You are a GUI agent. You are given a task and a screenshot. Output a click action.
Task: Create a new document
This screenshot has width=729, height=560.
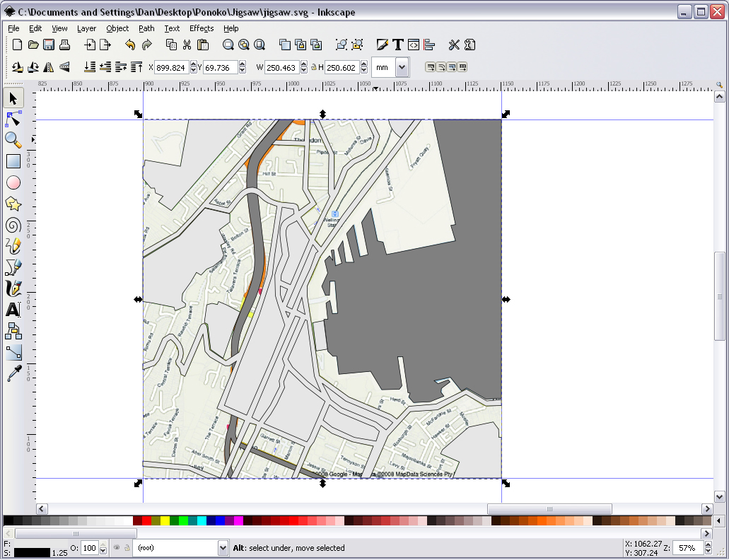point(17,45)
